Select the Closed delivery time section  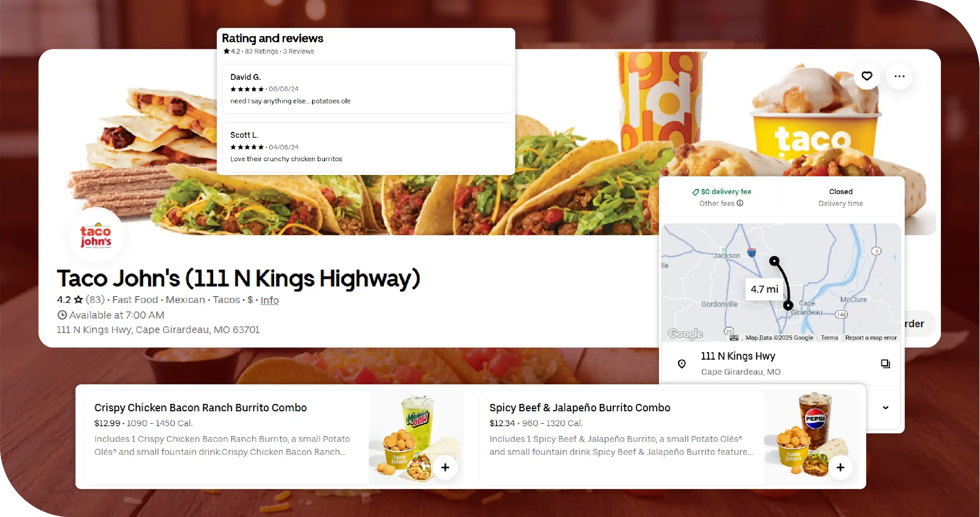pyautogui.click(x=840, y=197)
